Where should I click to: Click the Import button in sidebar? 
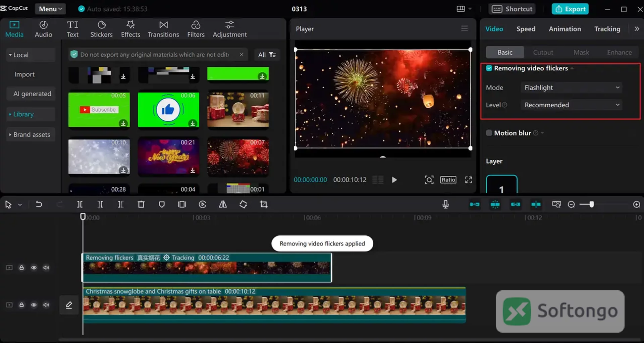pyautogui.click(x=24, y=74)
